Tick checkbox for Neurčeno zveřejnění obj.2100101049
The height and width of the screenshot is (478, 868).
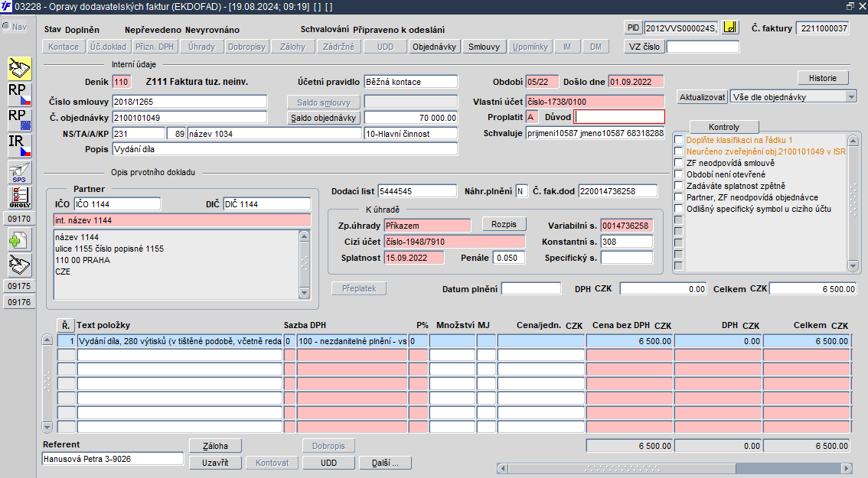click(x=679, y=151)
